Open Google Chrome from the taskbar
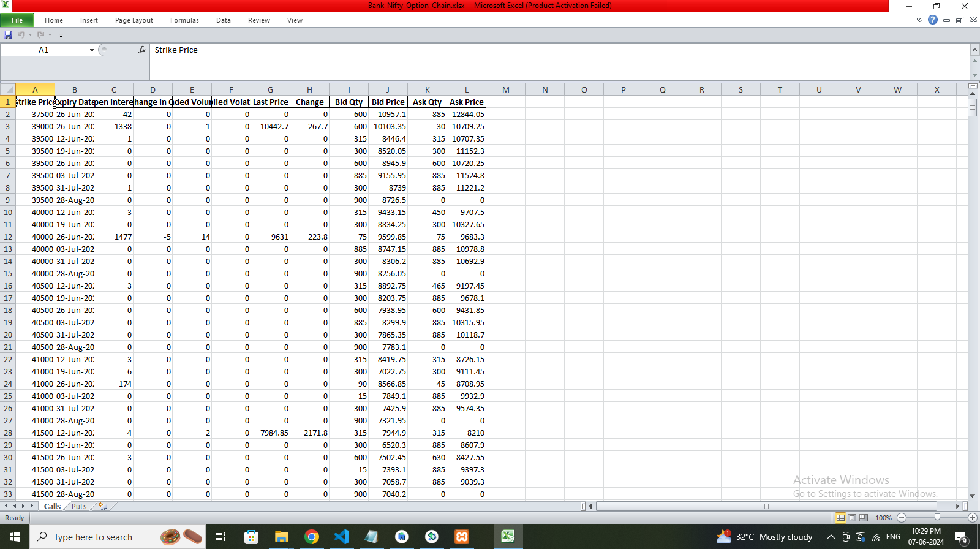The width and height of the screenshot is (980, 549). [312, 537]
